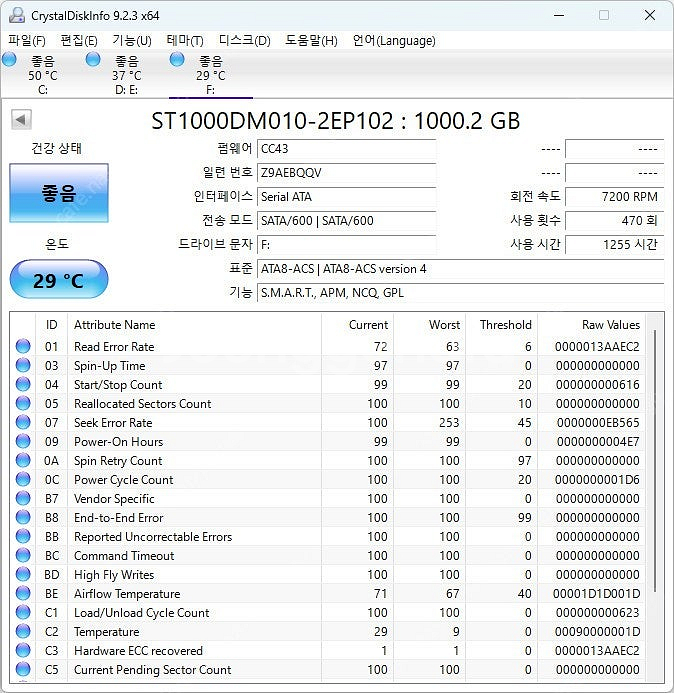Screen dimensions: 674x693
Task: Click status orb for Seek Error Rate
Action: point(23,422)
